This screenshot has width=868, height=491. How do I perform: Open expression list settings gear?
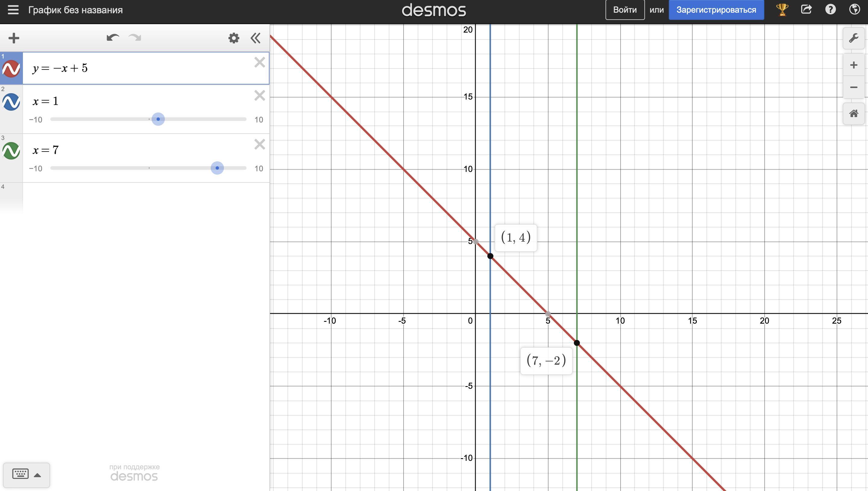coord(234,38)
